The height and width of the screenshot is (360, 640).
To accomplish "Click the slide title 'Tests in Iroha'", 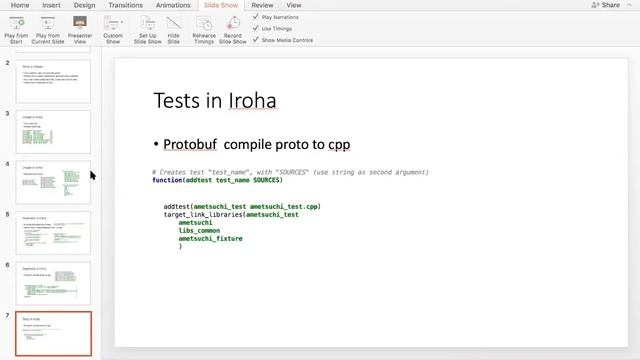I will tap(215, 100).
